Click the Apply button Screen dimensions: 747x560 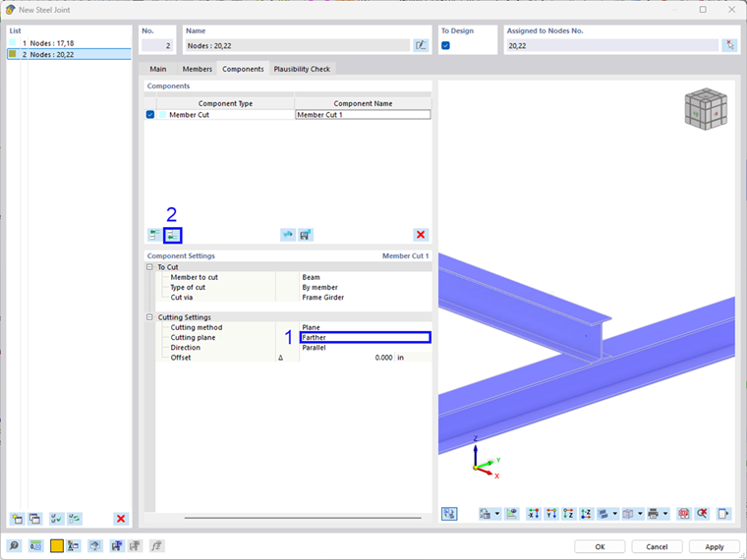point(715,546)
